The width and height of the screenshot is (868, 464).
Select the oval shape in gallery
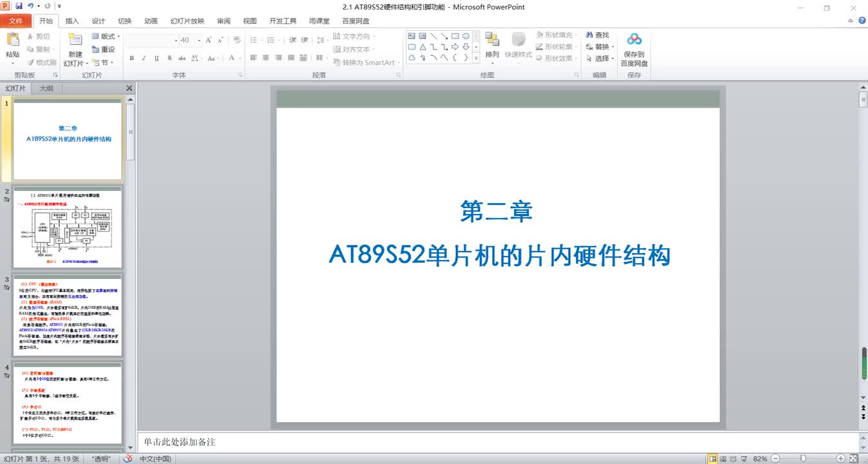466,36
